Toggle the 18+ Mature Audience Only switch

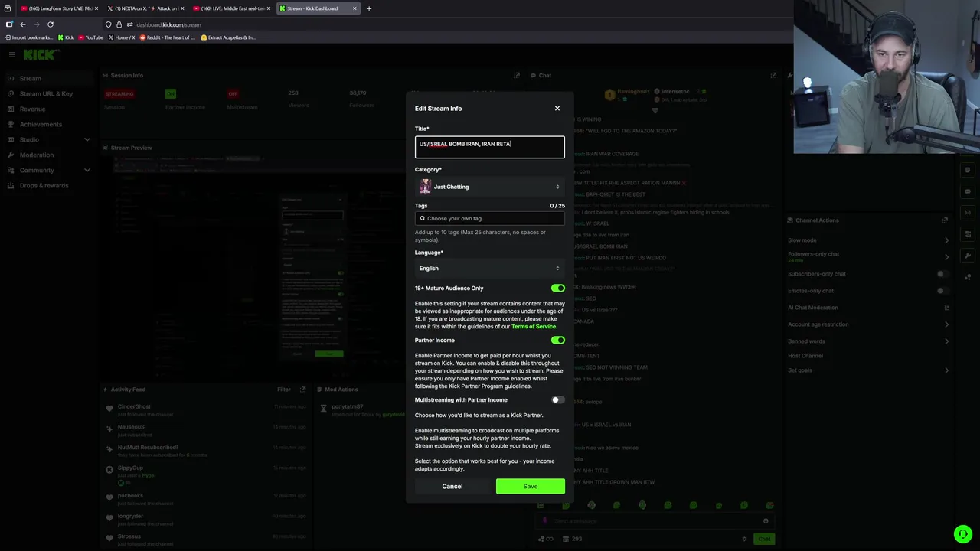(557, 289)
